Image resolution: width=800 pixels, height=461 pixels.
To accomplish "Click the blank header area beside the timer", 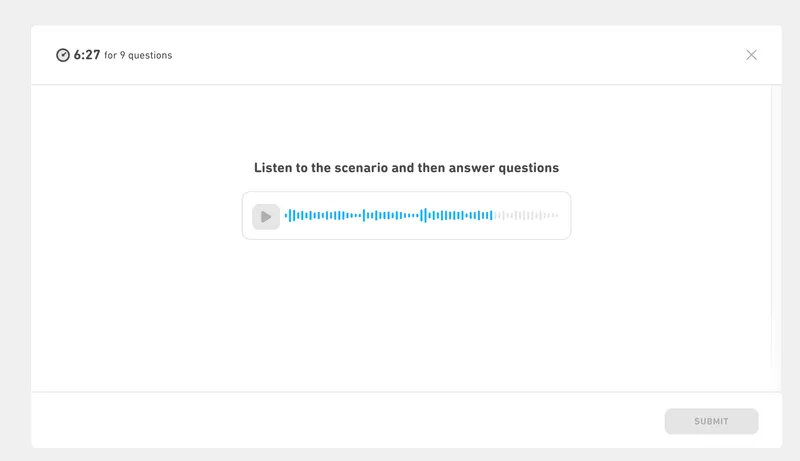I will [450, 55].
